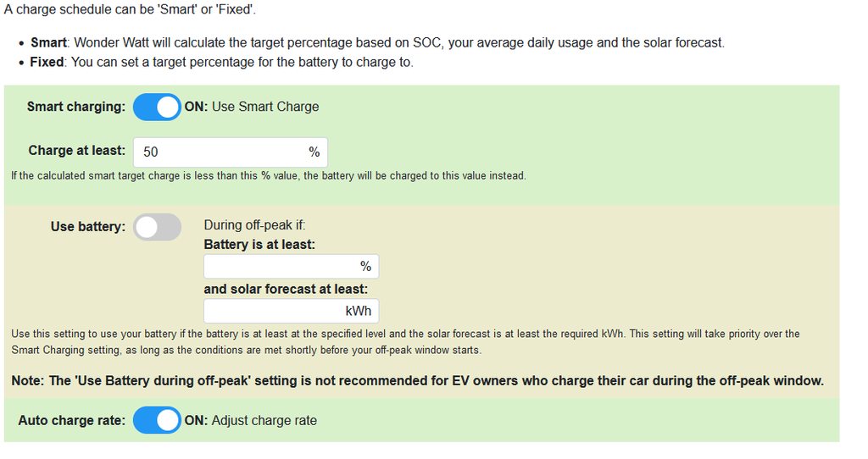Screen dimensions: 868x459
Task: Disable the Auto charge rate switch
Action: pos(157,420)
